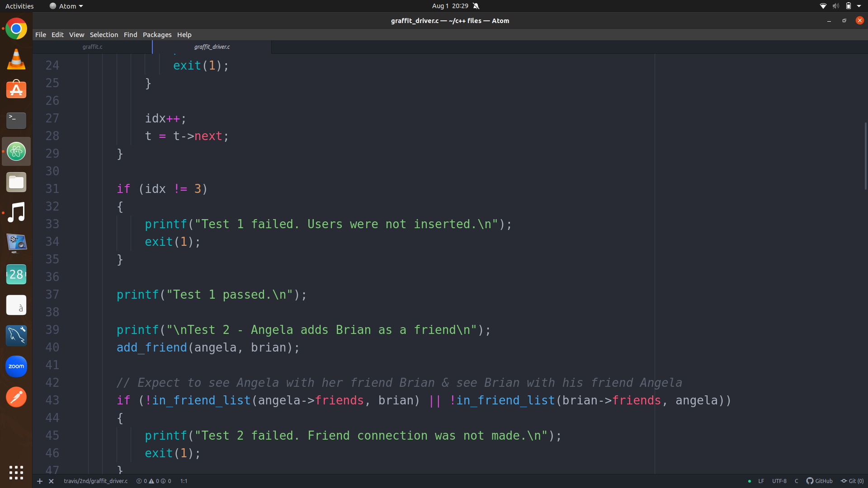Show all applications grid

(16, 473)
